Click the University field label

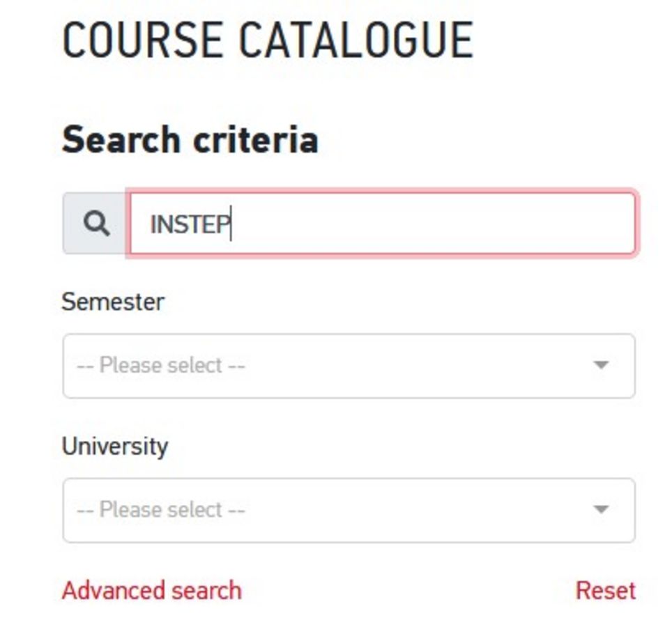point(115,447)
